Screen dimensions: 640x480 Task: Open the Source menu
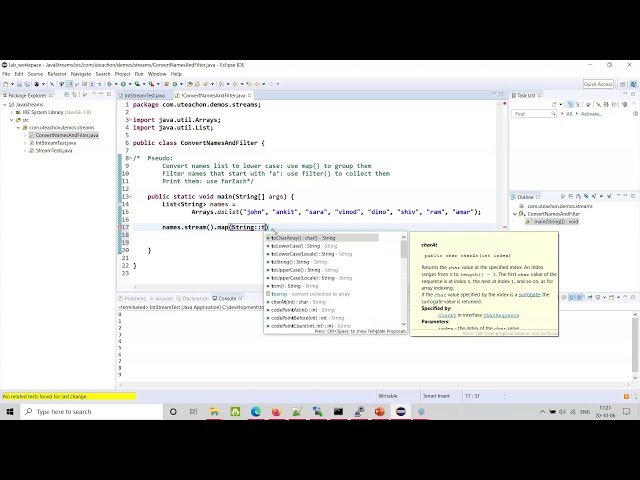point(35,74)
